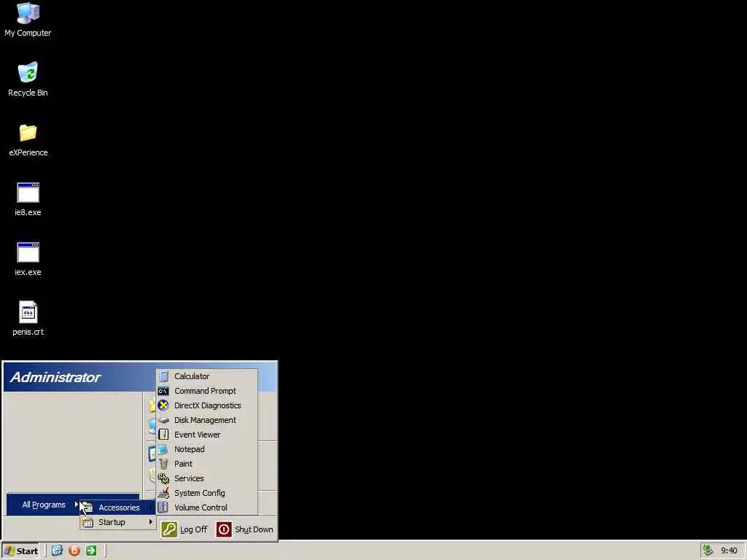
Task: Click the Command Prompt C:\ icon
Action: (163, 391)
